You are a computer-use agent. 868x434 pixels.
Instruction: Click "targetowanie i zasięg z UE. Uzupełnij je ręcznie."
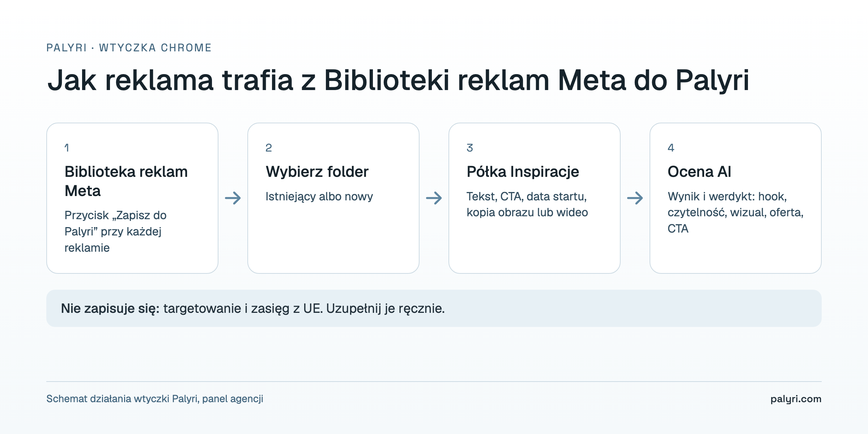coord(304,309)
